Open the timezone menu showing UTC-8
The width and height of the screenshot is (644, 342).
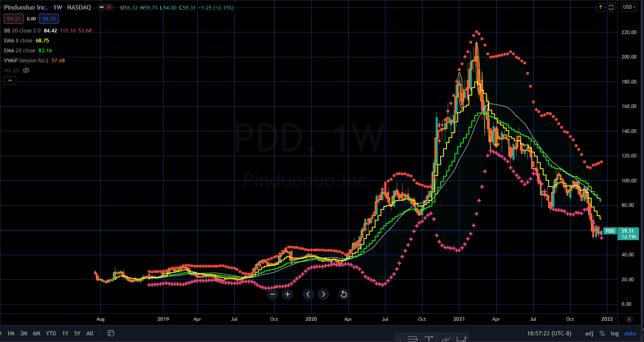(549, 333)
